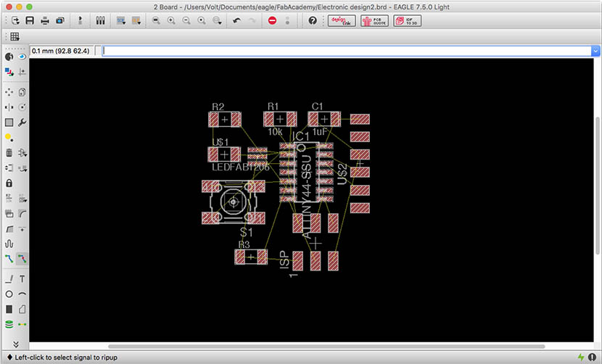
Task: Expand more tools with double chevron
Action: pos(16,344)
